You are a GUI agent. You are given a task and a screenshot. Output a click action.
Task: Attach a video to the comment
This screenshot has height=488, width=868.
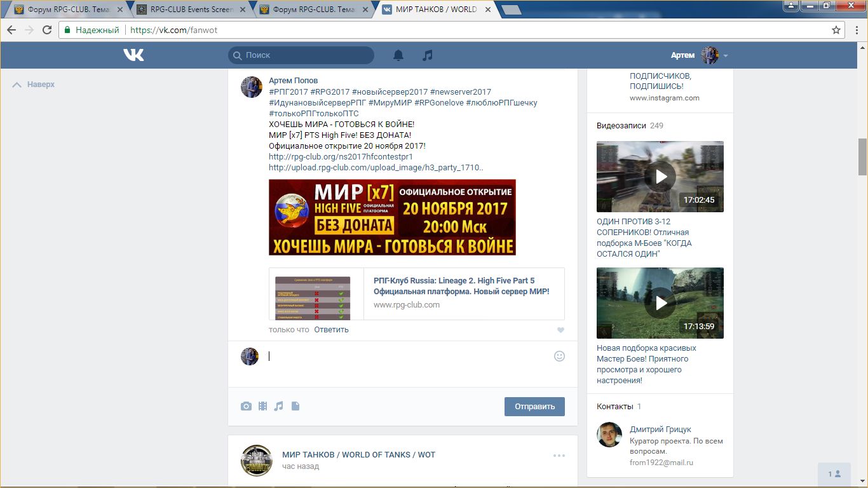point(262,406)
